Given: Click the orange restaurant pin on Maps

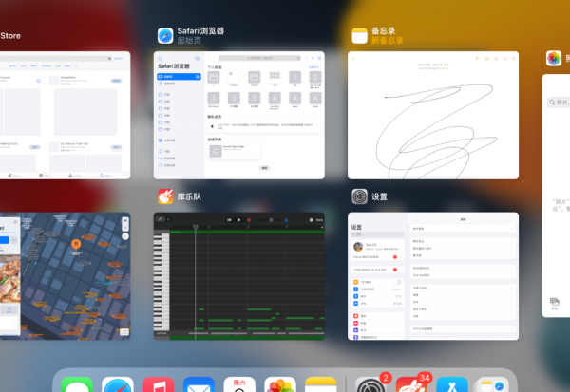Looking at the screenshot, I should 76,243.
